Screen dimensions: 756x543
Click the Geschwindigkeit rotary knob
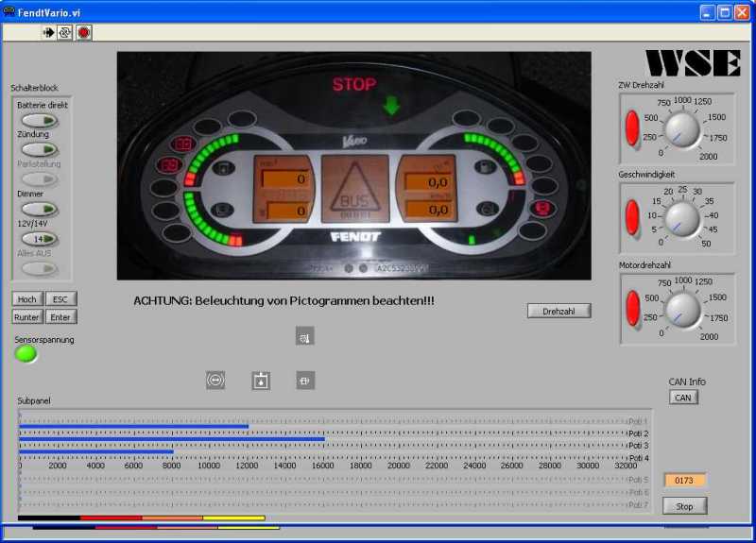(x=682, y=219)
